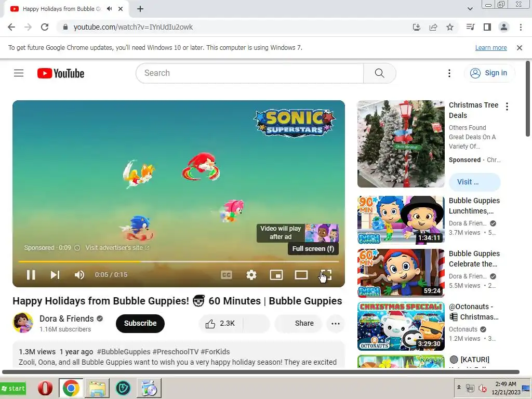Open options menu for Christmas Tree Deals
The height and width of the screenshot is (399, 532).
coord(507,107)
